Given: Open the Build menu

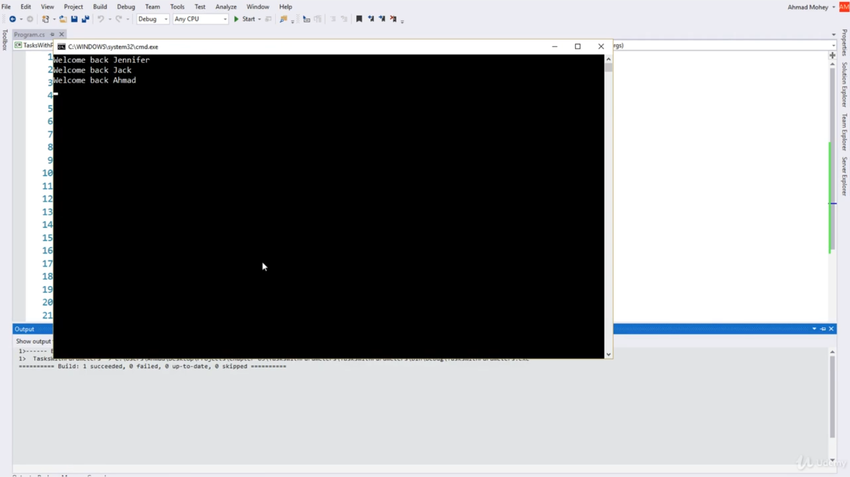Looking at the screenshot, I should [x=100, y=7].
